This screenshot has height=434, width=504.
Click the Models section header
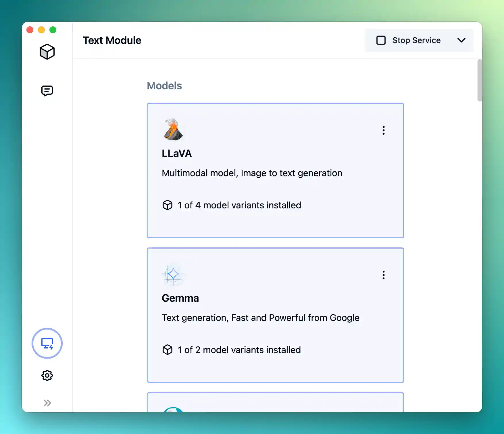(164, 86)
